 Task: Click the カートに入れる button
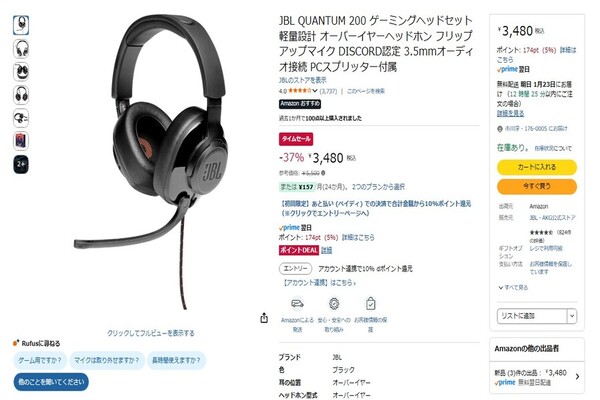536,167
